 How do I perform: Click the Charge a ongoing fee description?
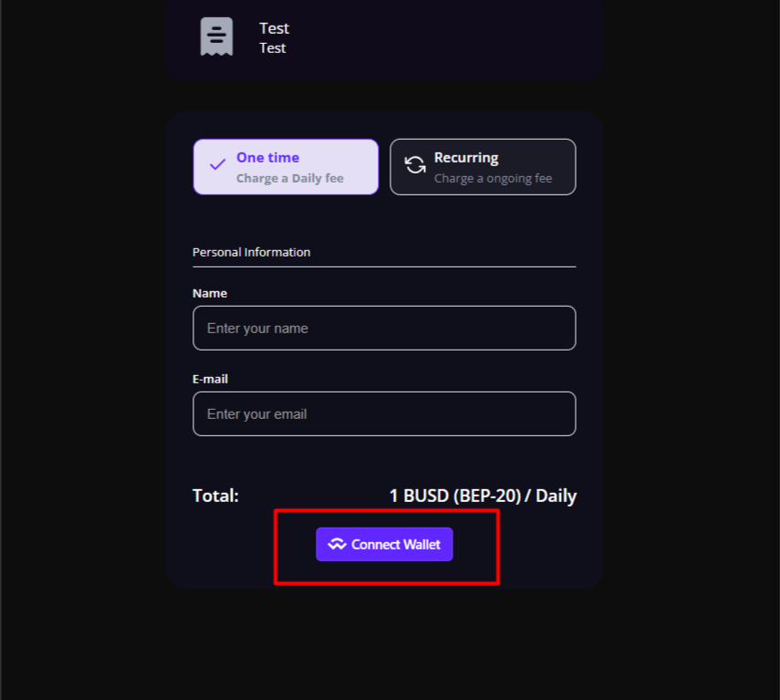(x=493, y=179)
